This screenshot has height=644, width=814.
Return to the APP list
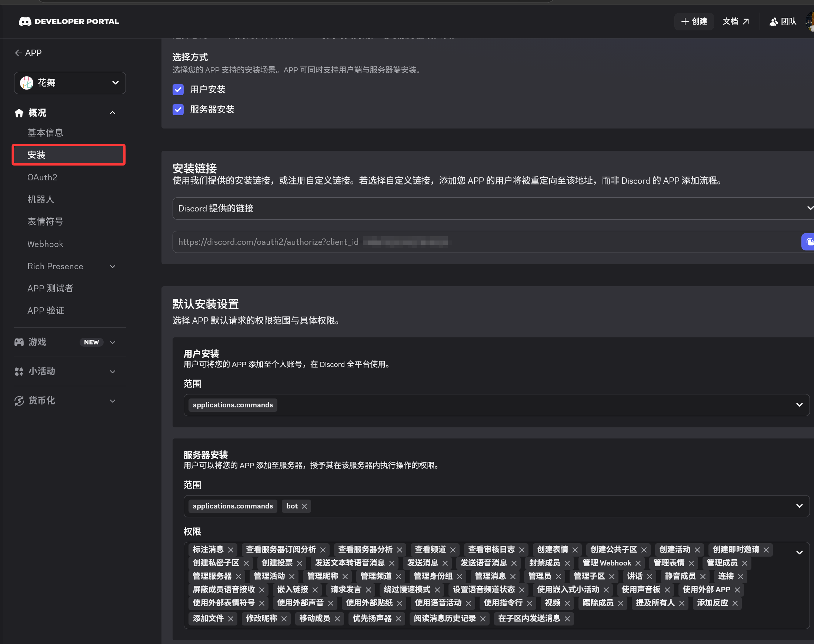pos(28,53)
